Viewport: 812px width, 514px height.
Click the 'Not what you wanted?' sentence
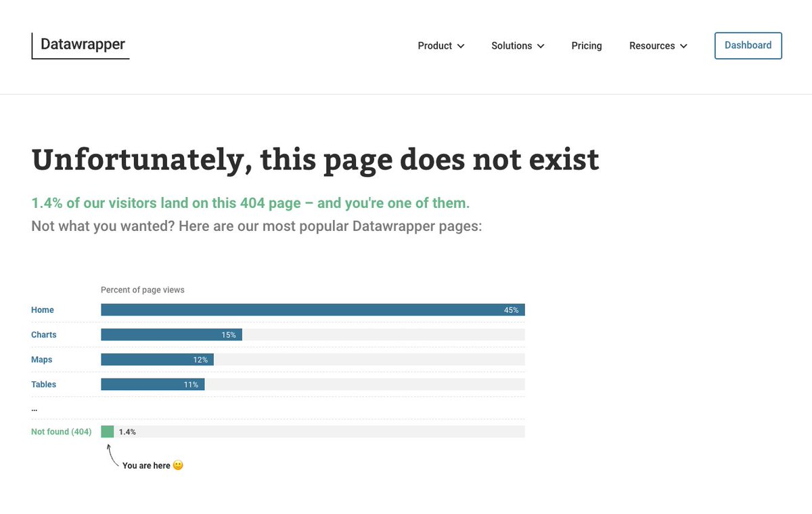[256, 226]
